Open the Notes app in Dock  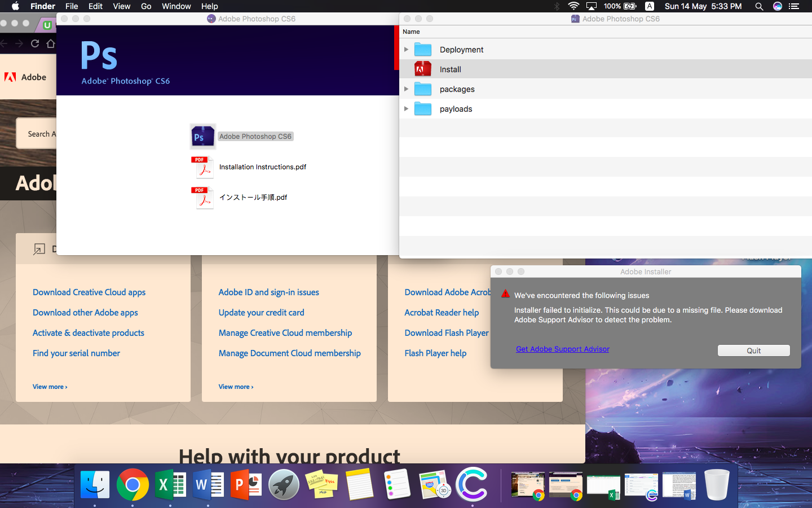[x=359, y=484]
